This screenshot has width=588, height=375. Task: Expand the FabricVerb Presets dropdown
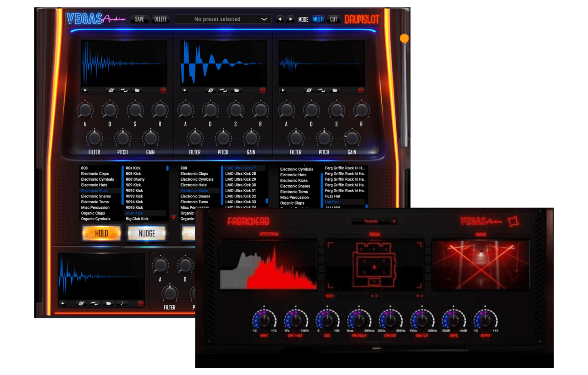375,221
